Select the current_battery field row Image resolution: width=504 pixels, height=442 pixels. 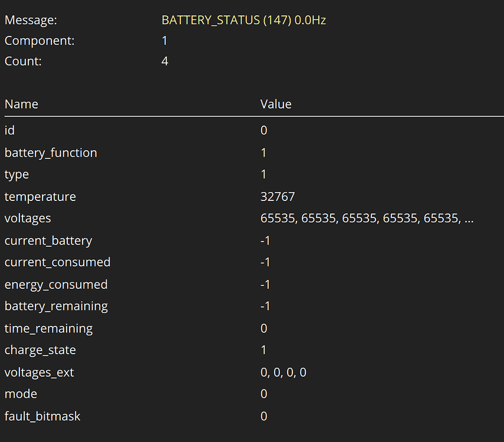coord(48,240)
